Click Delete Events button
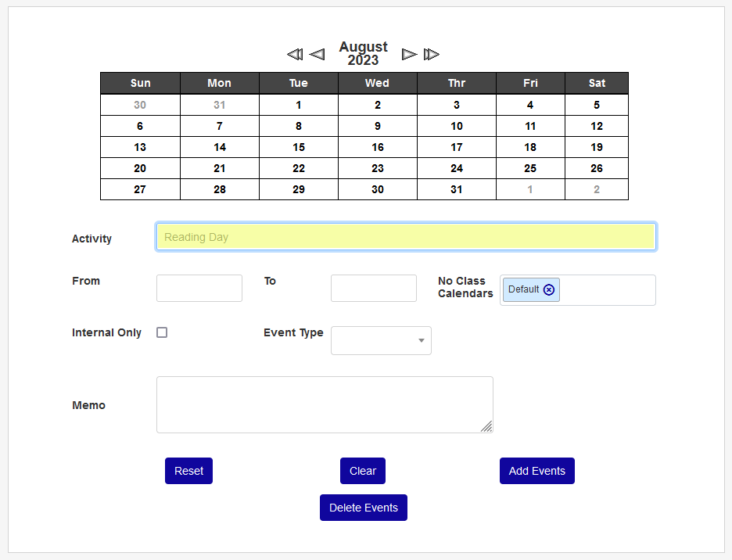Viewport: 732px width, 560px height. (x=363, y=508)
